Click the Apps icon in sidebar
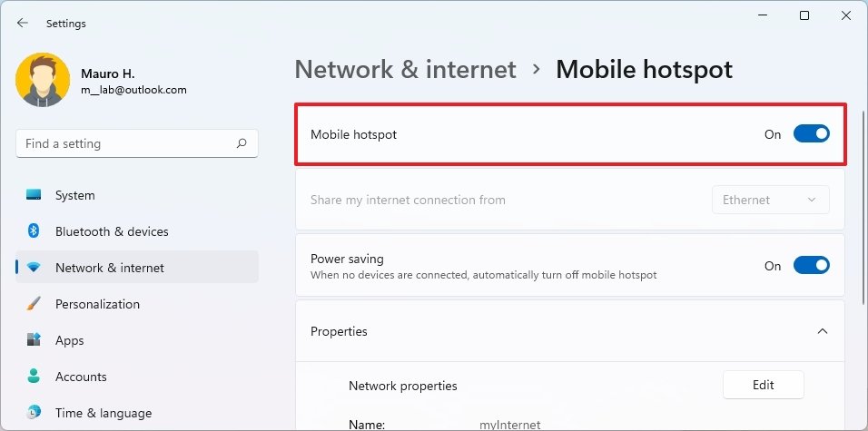 [x=35, y=340]
